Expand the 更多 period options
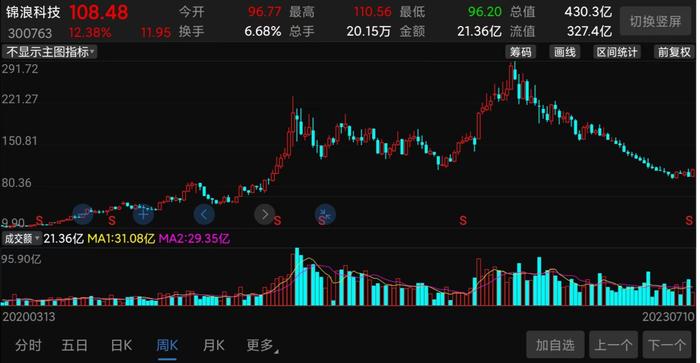 [x=262, y=345]
